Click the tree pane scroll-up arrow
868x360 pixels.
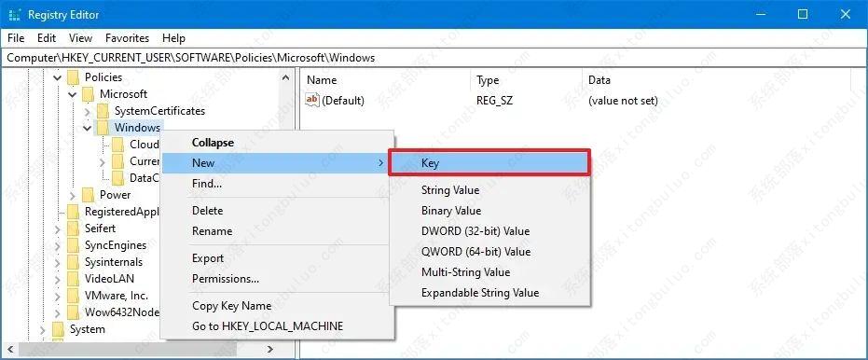click(285, 77)
